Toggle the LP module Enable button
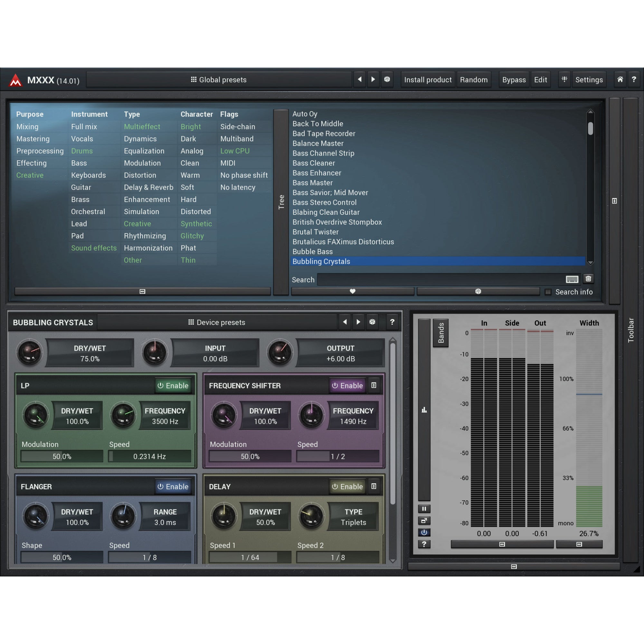Screen dimensions: 644x644 tap(173, 386)
